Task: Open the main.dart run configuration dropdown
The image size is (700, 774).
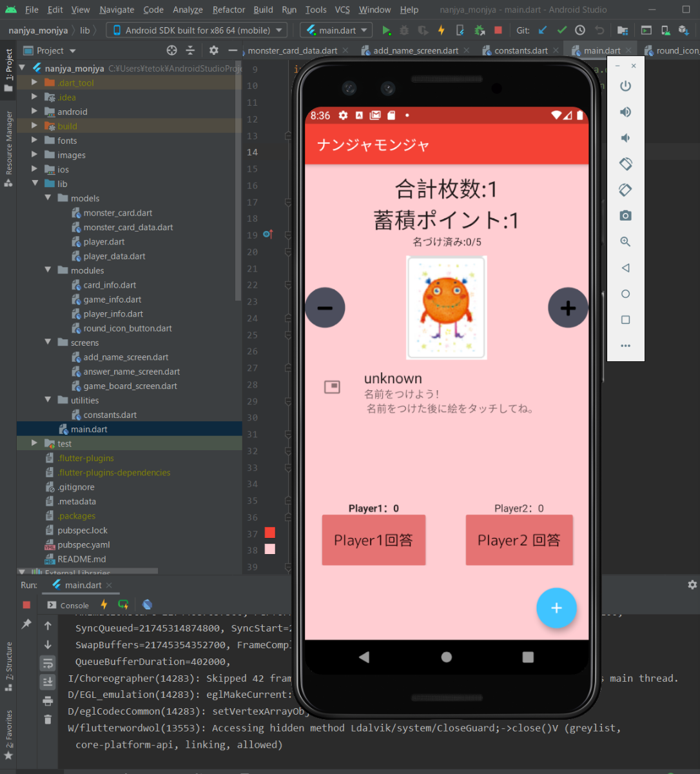Action: click(x=336, y=30)
